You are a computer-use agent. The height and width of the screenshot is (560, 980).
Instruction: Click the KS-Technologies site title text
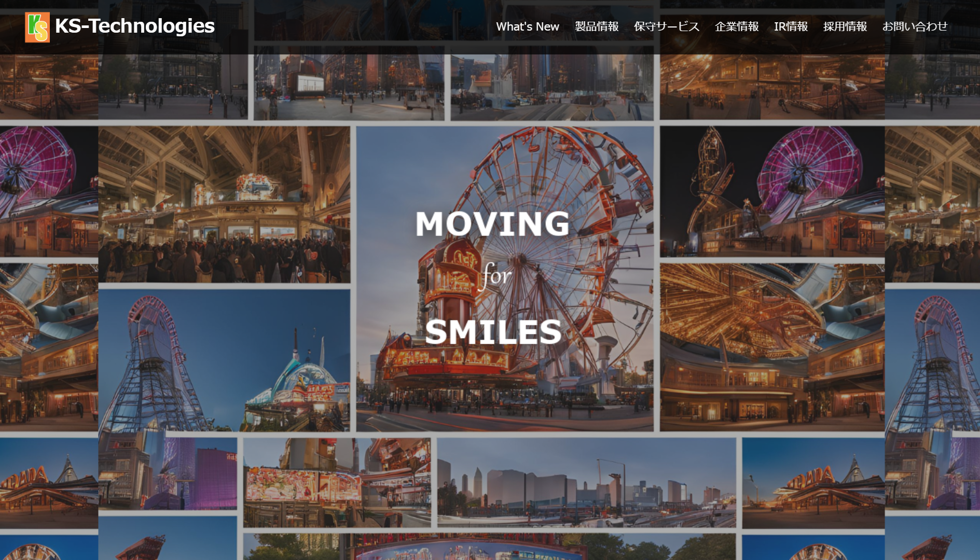(134, 26)
